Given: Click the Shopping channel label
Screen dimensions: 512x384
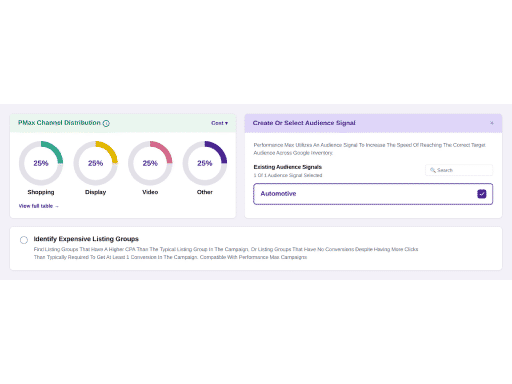Looking at the screenshot, I should point(41,192).
